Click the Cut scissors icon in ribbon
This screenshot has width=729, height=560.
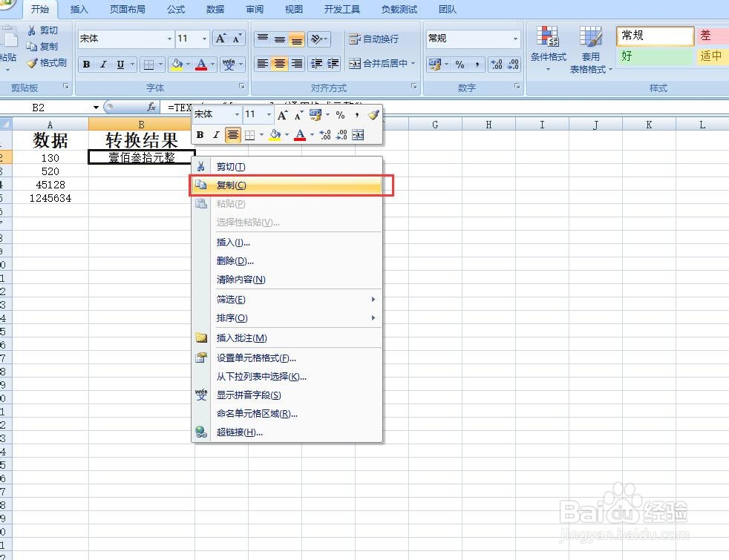click(32, 30)
